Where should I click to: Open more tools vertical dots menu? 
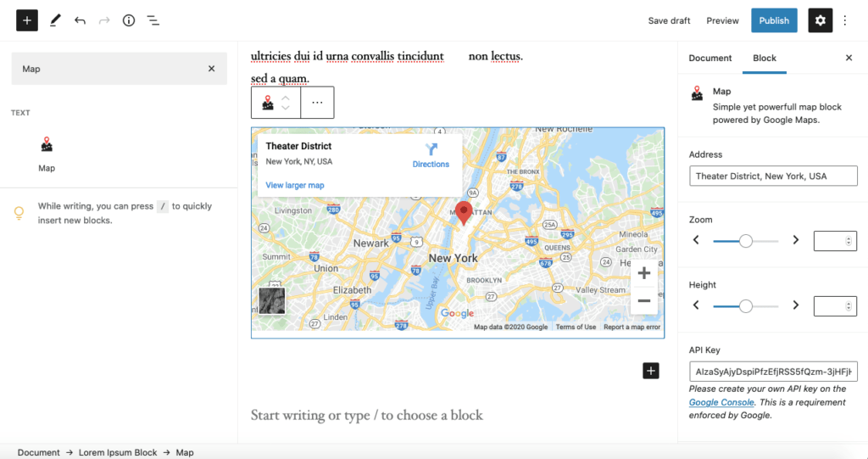tap(845, 20)
